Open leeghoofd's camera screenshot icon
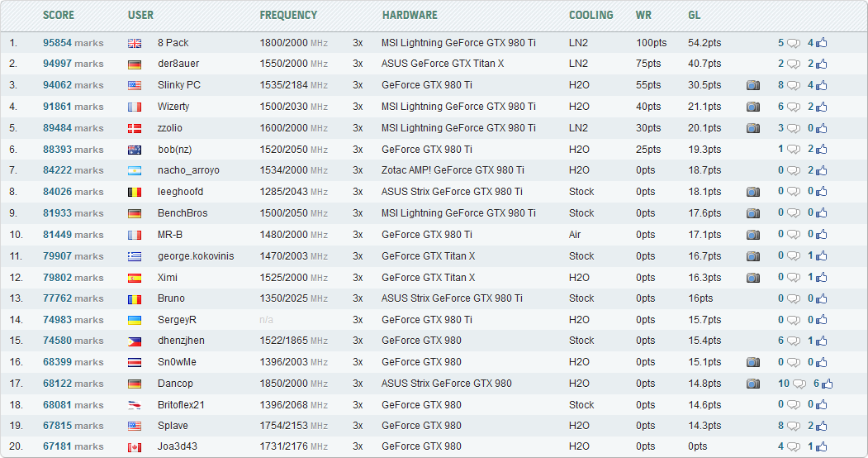 point(753,192)
